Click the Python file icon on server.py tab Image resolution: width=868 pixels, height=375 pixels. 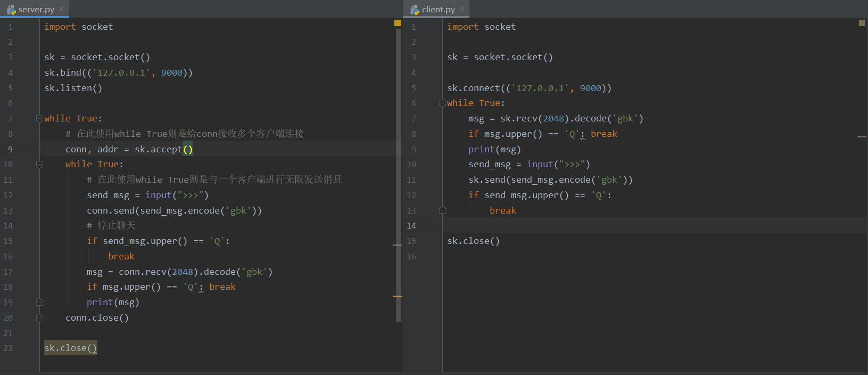click(11, 10)
